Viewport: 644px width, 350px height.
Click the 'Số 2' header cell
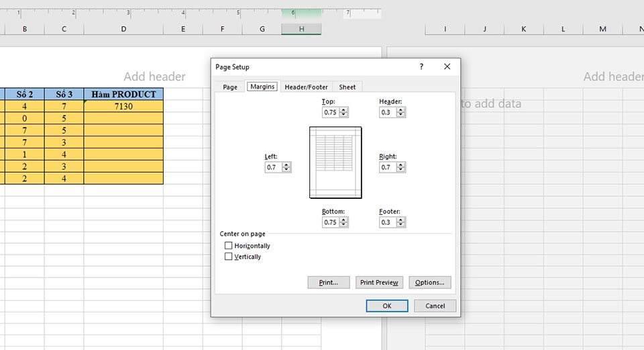coord(25,94)
